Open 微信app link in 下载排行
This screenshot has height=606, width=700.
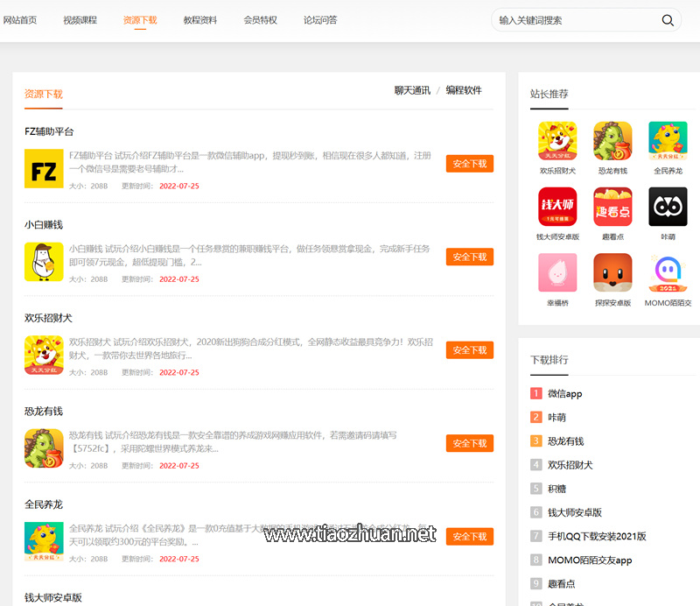coord(564,394)
